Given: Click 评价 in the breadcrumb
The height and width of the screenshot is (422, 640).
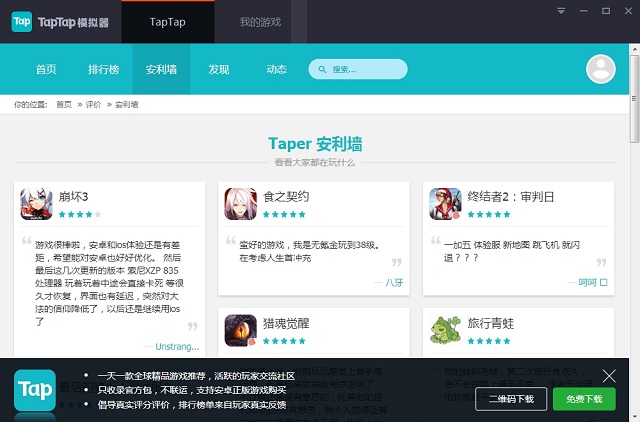Looking at the screenshot, I should 93,105.
